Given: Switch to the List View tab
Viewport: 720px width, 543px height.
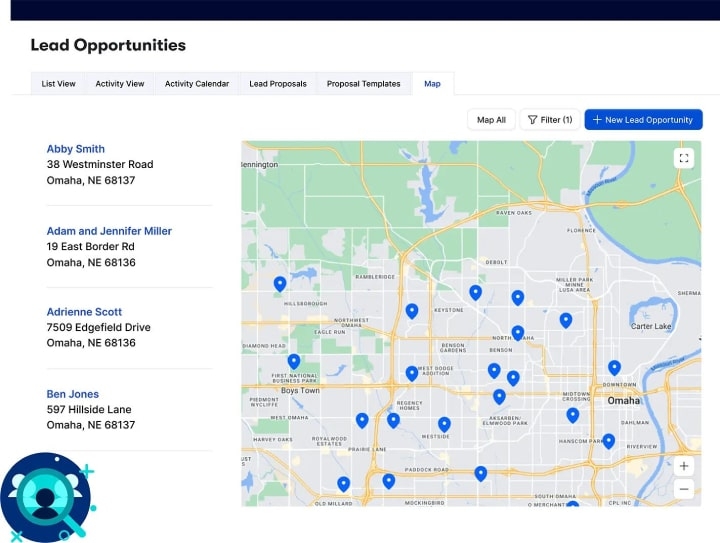Looking at the screenshot, I should [x=58, y=84].
